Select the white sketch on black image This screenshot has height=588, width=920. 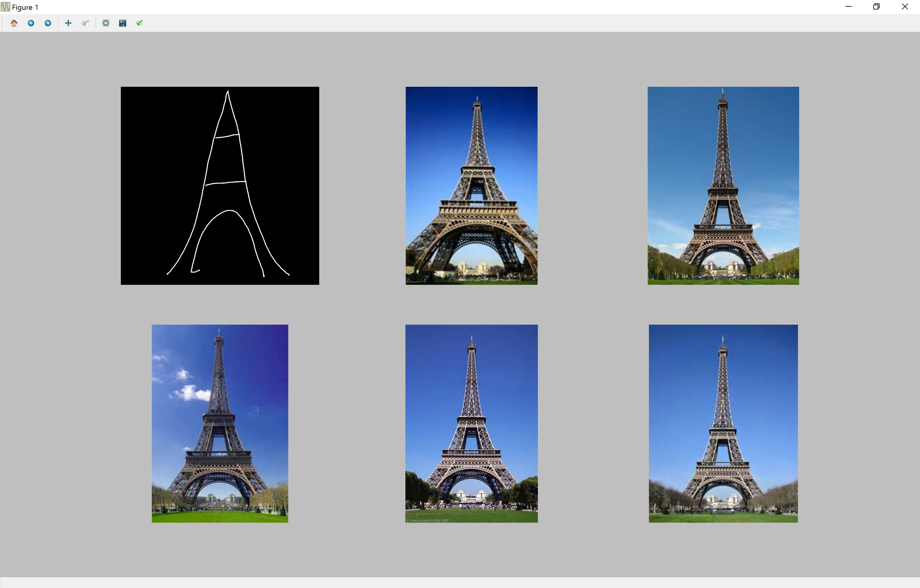[220, 185]
